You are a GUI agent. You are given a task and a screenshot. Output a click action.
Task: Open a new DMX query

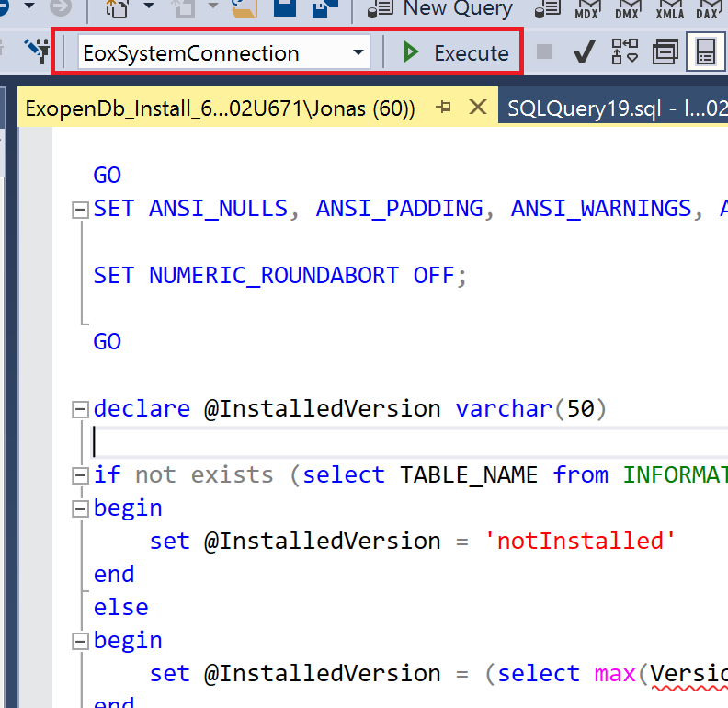(627, 9)
